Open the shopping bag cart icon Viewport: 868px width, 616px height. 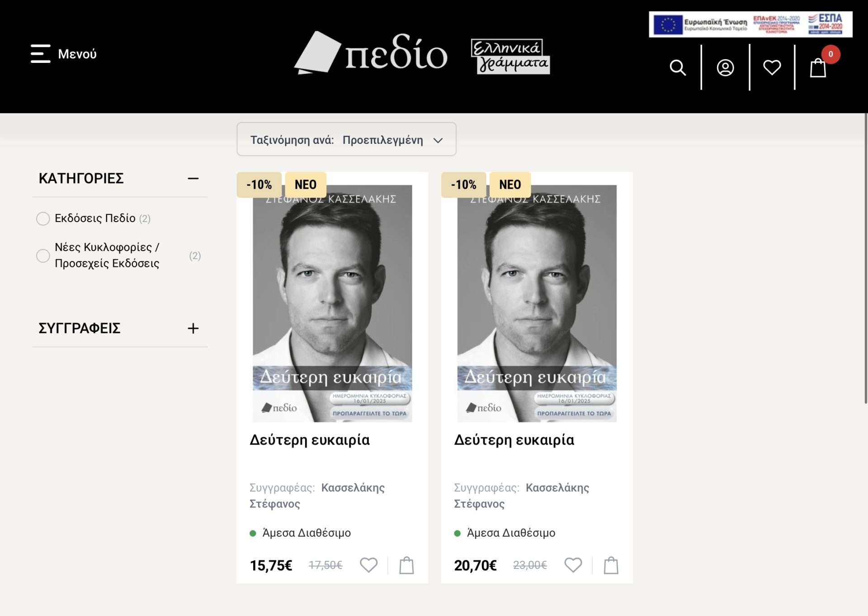pos(818,68)
